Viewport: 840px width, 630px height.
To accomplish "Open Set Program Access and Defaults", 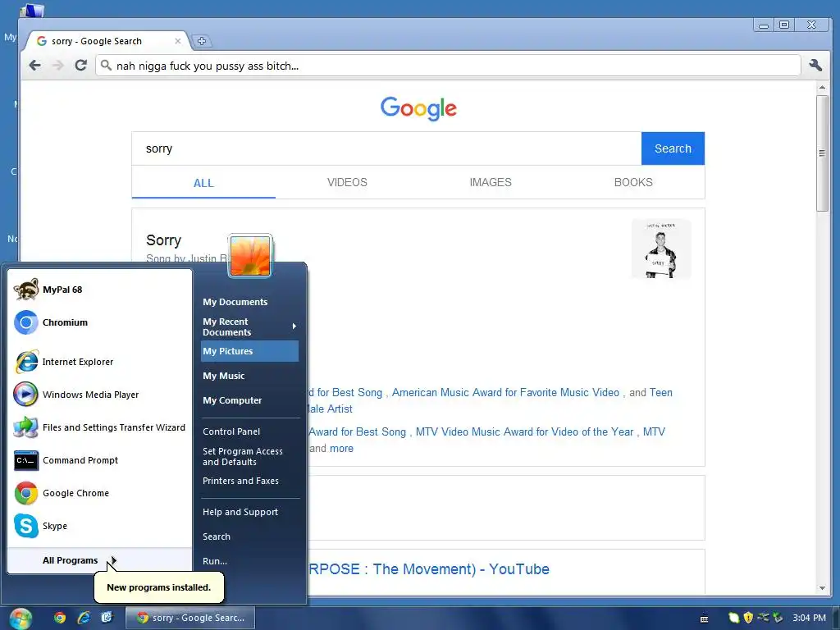I will [249, 456].
